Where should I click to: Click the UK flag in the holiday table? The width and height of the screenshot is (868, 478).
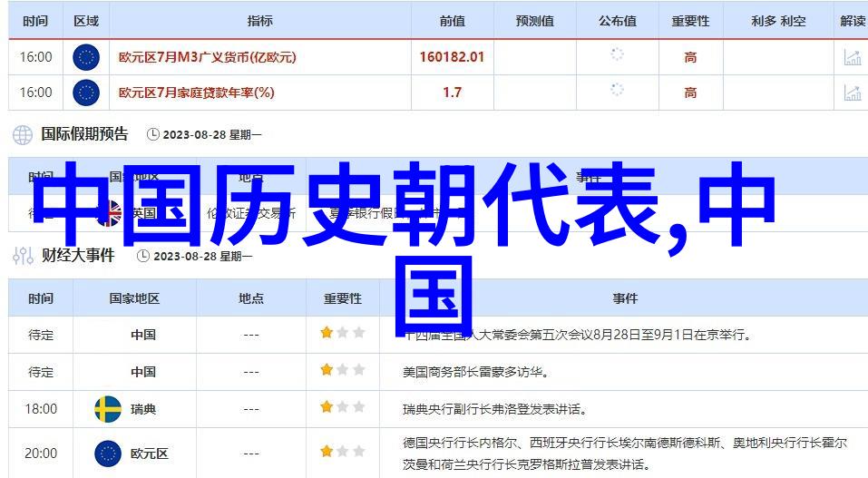pos(110,214)
